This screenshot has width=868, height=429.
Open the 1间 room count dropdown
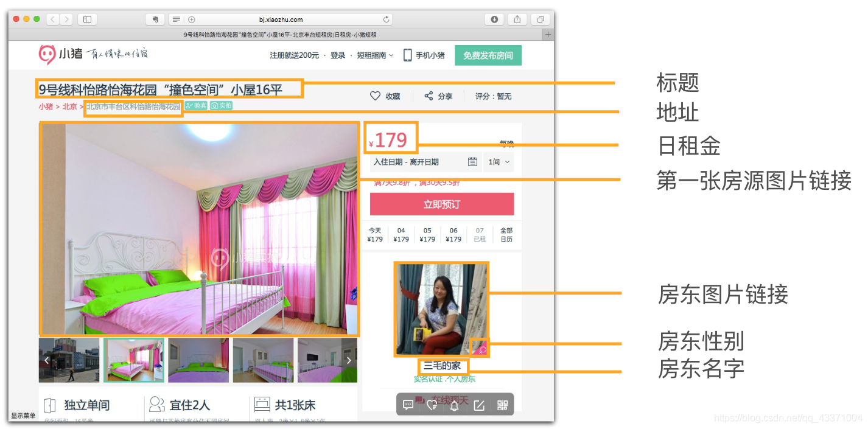[499, 162]
